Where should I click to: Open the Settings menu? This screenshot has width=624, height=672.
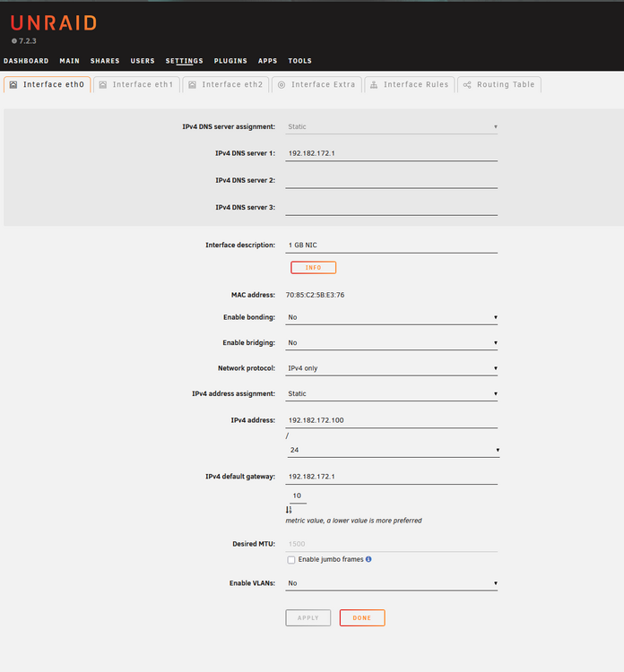click(185, 61)
